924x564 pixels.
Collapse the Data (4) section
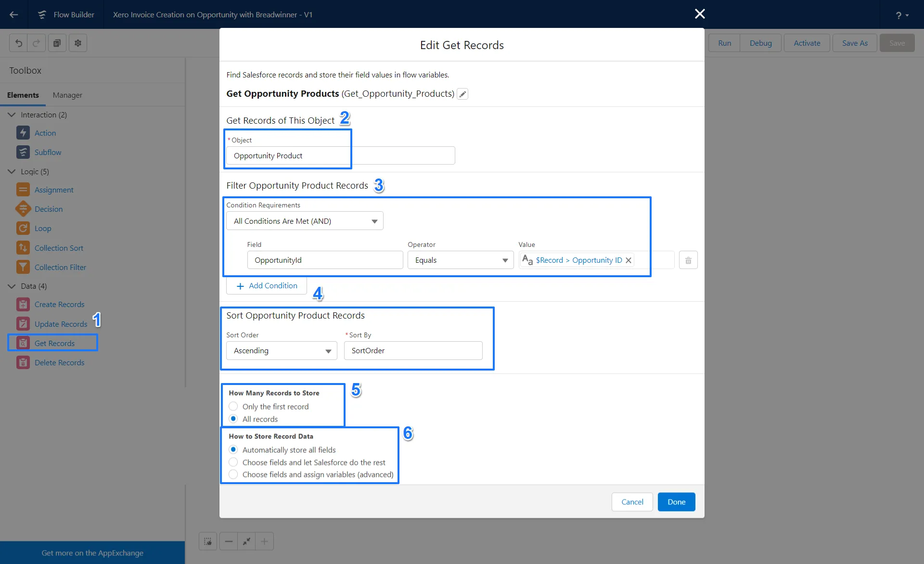coord(12,286)
